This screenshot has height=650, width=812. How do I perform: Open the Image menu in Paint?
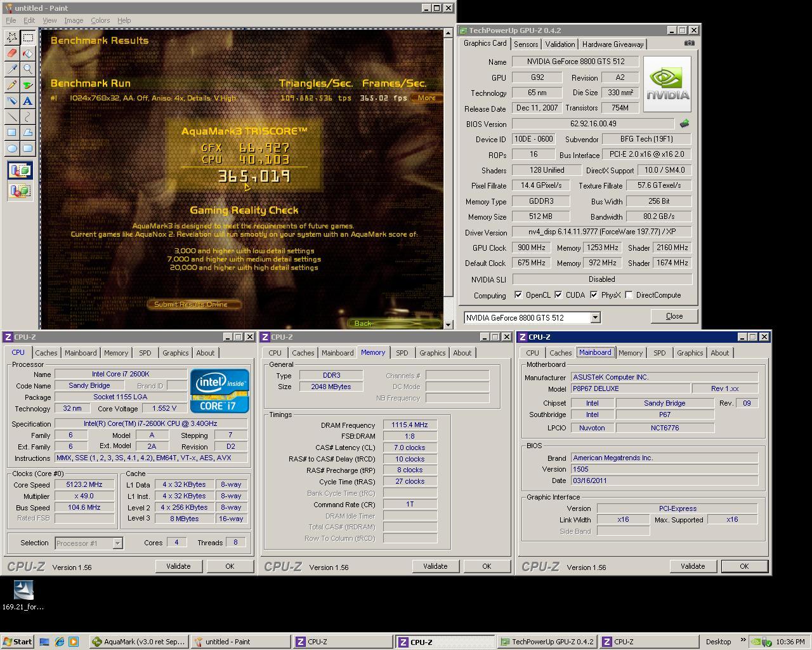coord(74,20)
